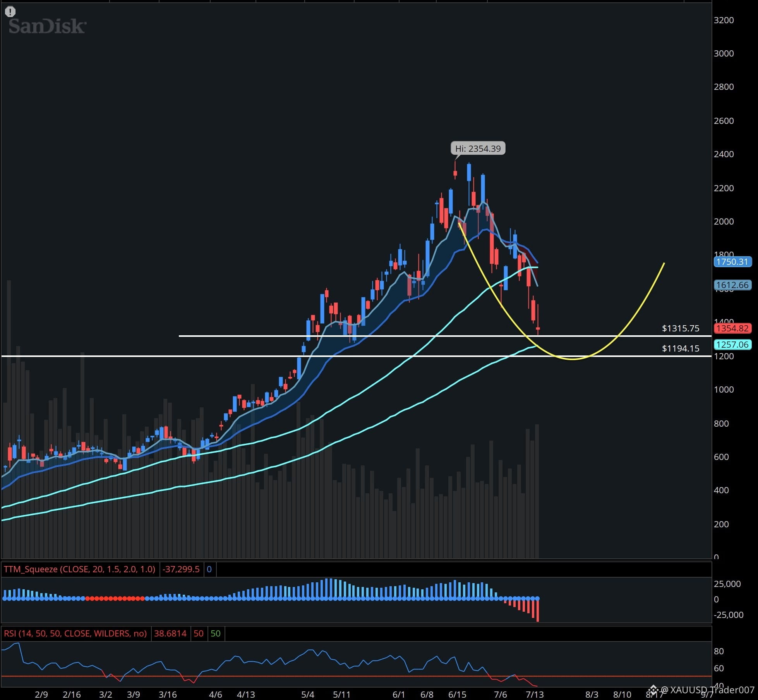758x700 pixels.
Task: Select the "3/2" date on the time axis
Action: (106, 694)
